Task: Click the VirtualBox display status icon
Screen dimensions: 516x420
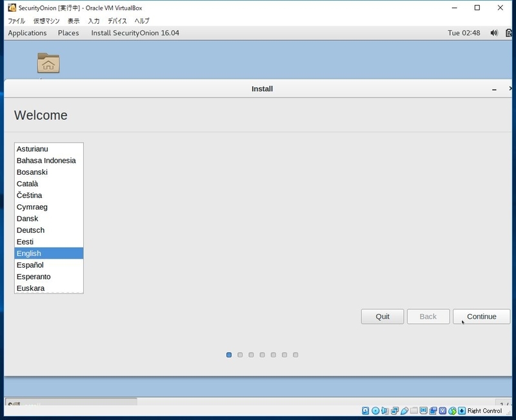Action: 424,410
